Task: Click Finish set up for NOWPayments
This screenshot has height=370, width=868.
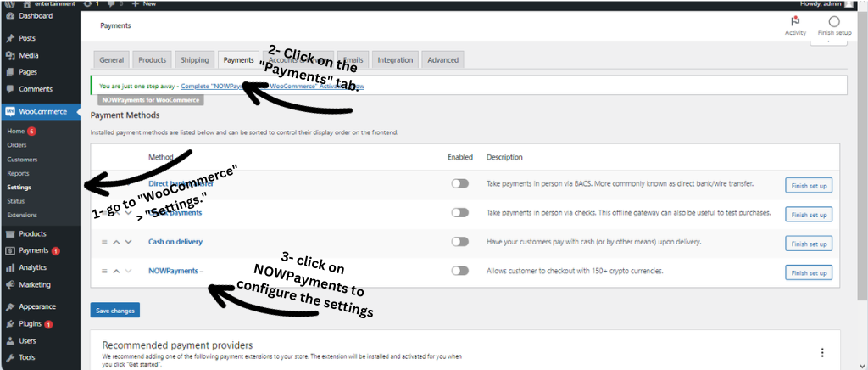Action: pyautogui.click(x=810, y=272)
